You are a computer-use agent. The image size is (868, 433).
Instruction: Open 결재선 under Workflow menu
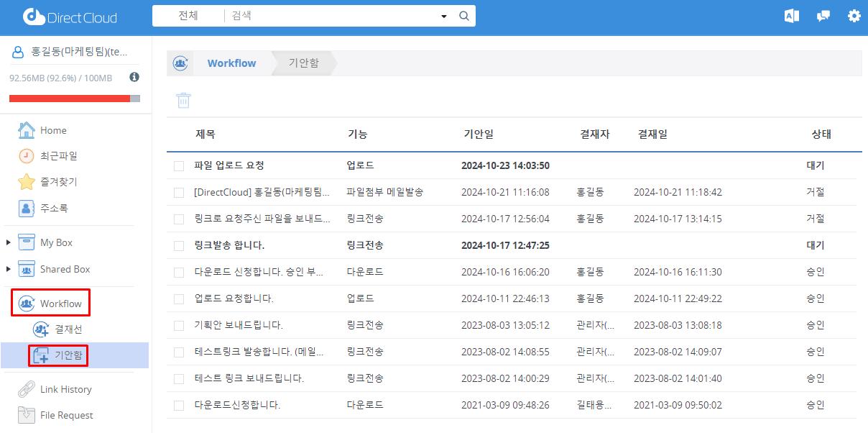coord(68,329)
